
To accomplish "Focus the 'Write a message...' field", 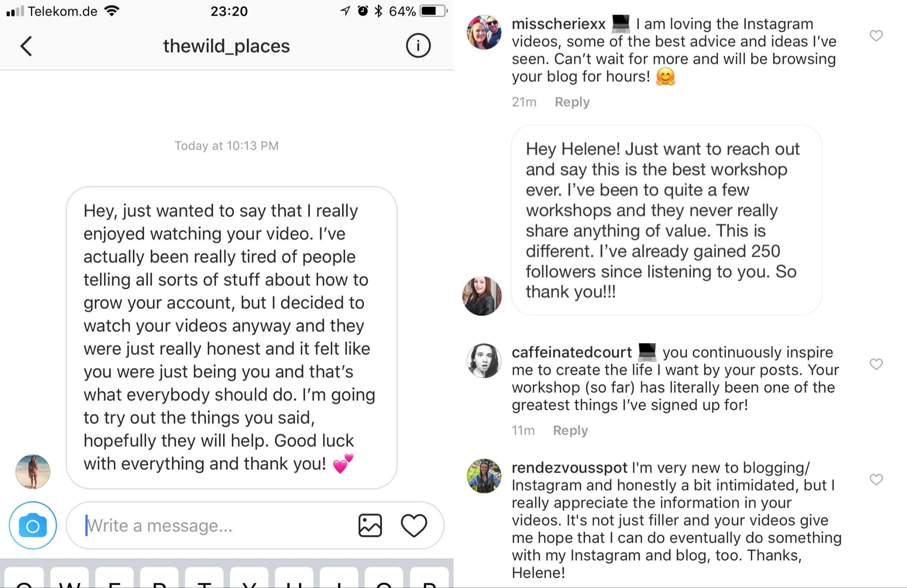I will point(212,525).
